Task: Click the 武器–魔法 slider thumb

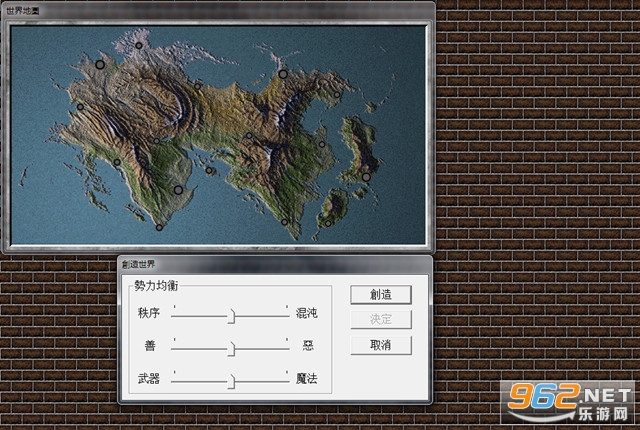Action: 231,381
